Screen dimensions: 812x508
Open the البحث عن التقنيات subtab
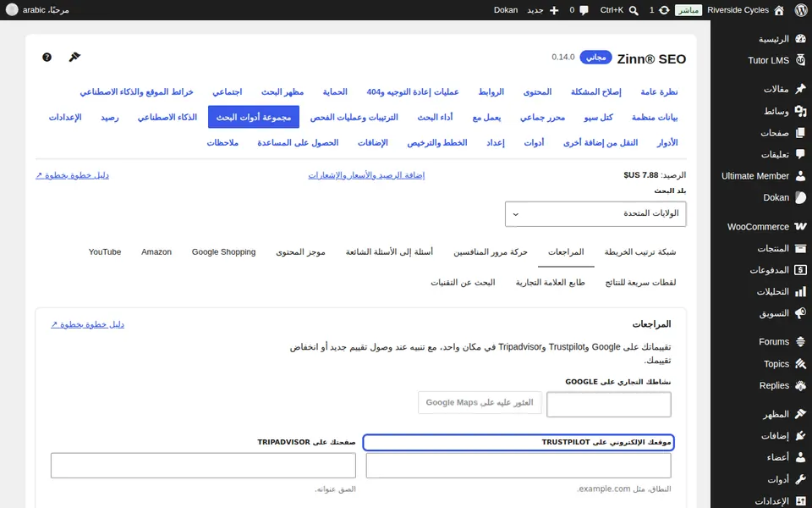click(x=463, y=283)
